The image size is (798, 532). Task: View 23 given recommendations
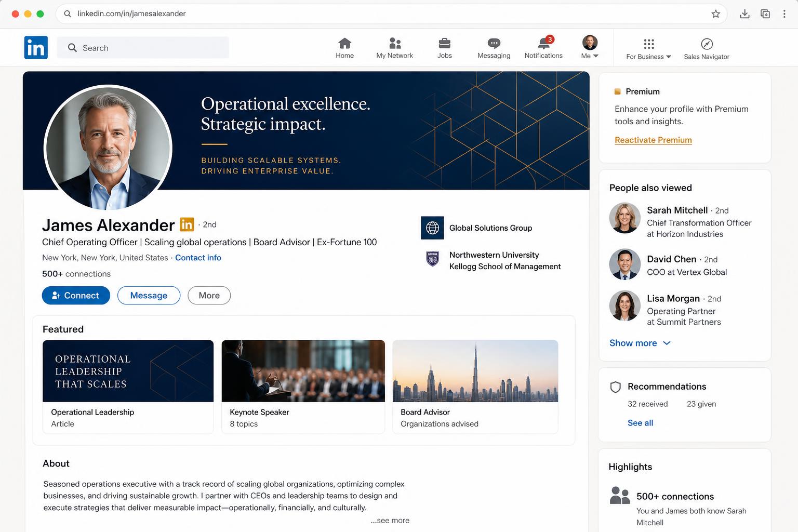click(x=701, y=404)
